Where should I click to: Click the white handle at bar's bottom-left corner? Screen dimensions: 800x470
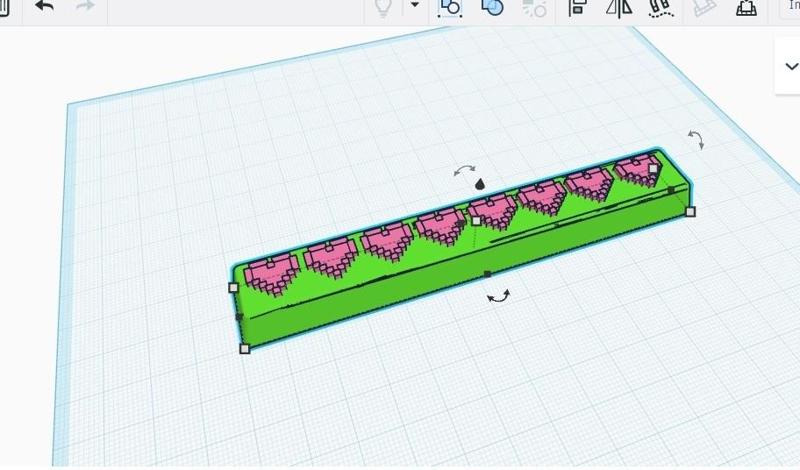[244, 349]
